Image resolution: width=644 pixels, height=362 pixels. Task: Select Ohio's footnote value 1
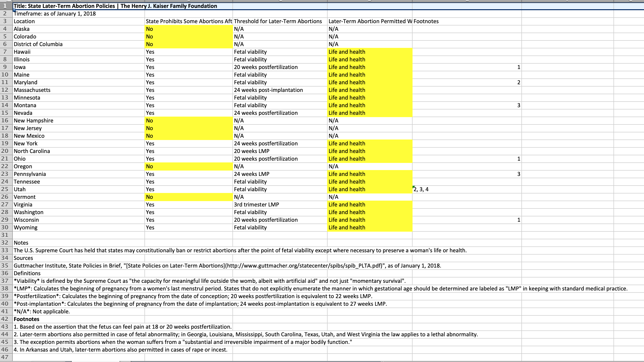pyautogui.click(x=467, y=159)
